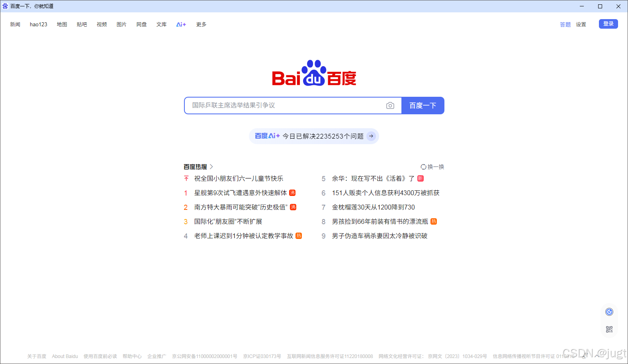Click the 新 badge beside 余华 headline
Image resolution: width=628 pixels, height=364 pixels.
421,178
